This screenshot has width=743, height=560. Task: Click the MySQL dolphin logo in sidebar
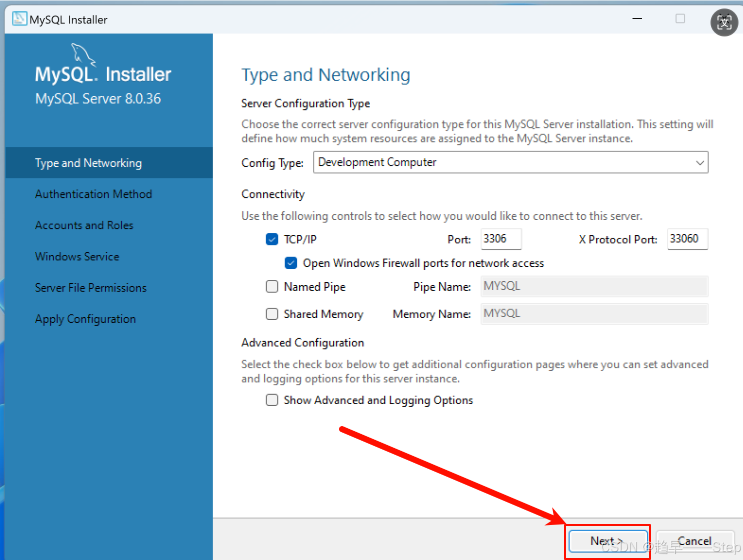[x=83, y=54]
